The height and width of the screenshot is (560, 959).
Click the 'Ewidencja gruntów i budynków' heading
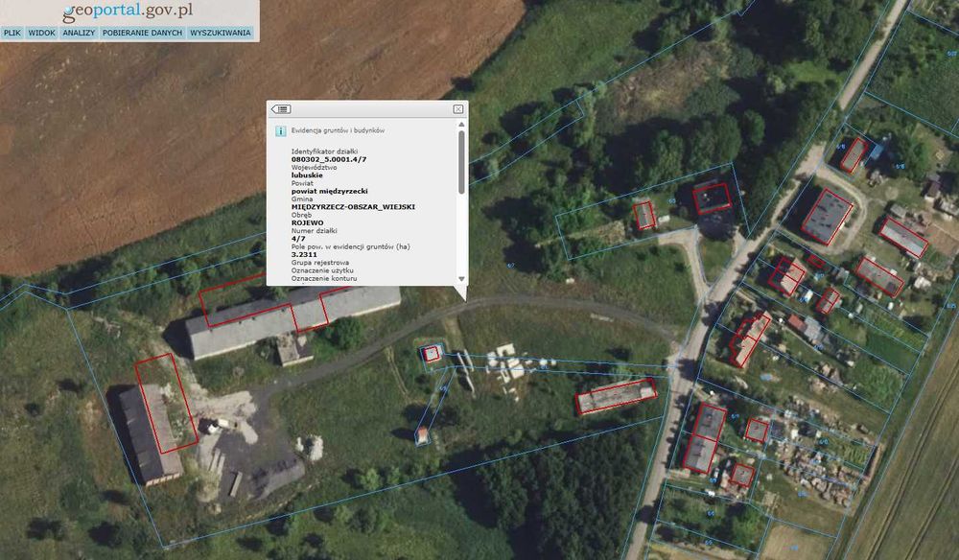coord(338,130)
